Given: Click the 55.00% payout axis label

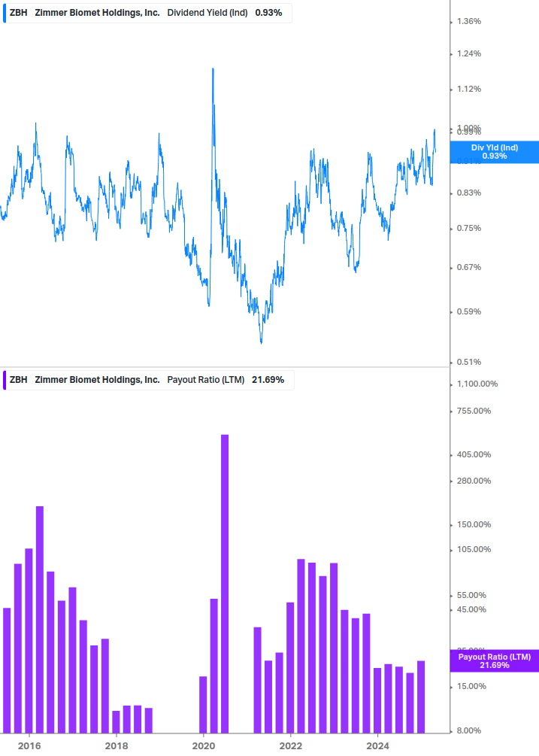Looking at the screenshot, I should (x=471, y=596).
